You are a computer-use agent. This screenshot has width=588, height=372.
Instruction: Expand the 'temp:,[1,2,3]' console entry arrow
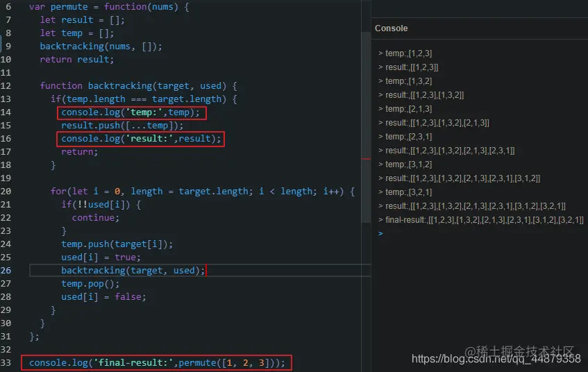coord(380,53)
